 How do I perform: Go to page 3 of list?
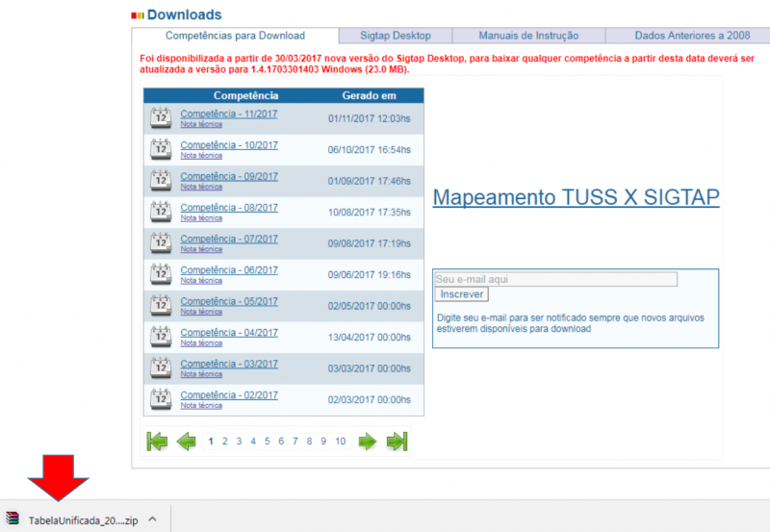239,442
